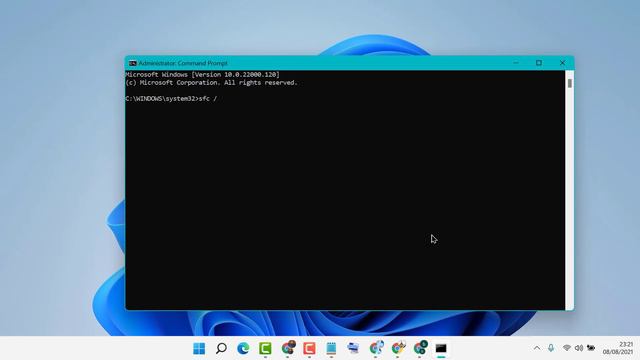Launch Microsoft Edge from taskbar
Viewport: 640px width, 360px height.
pyautogui.click(x=243, y=348)
